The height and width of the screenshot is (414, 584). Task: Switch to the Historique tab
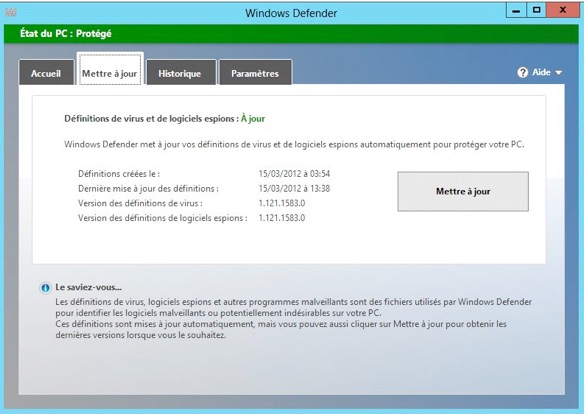[181, 73]
